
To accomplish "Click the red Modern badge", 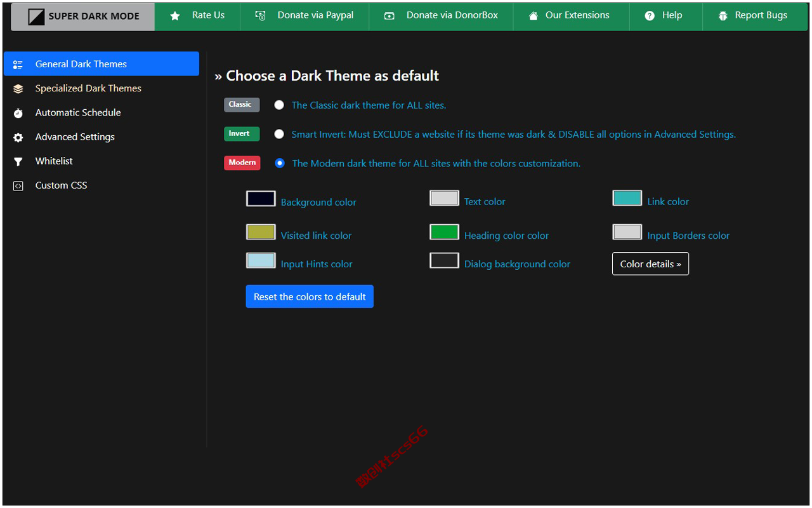I will [x=242, y=163].
